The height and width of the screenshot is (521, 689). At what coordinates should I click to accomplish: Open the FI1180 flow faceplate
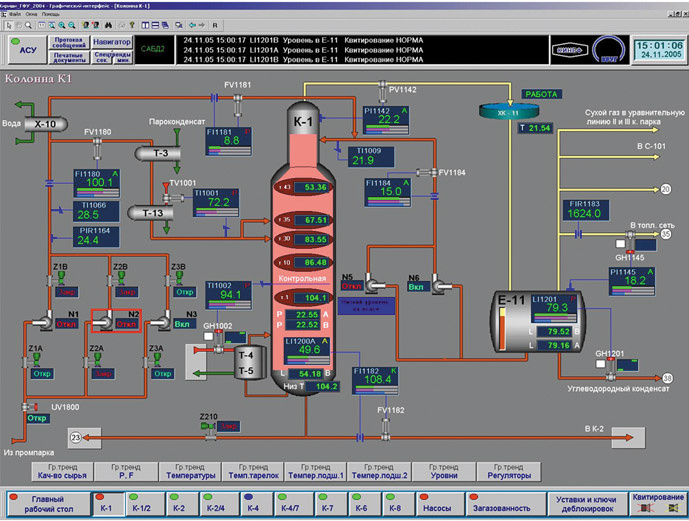(97, 182)
